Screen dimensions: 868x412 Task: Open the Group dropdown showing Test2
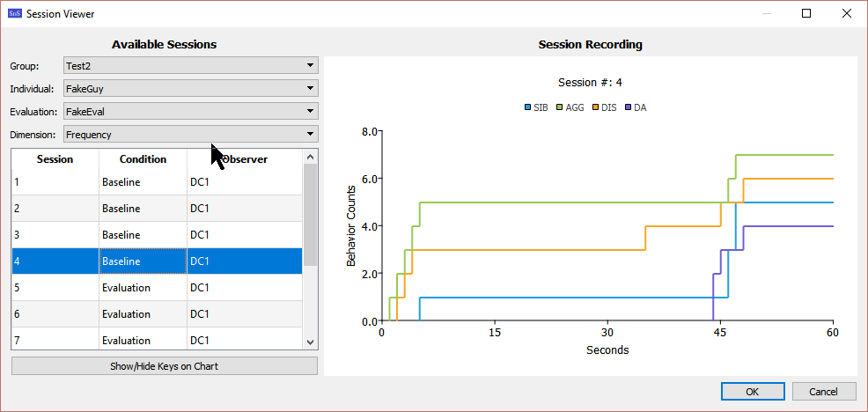pos(190,65)
